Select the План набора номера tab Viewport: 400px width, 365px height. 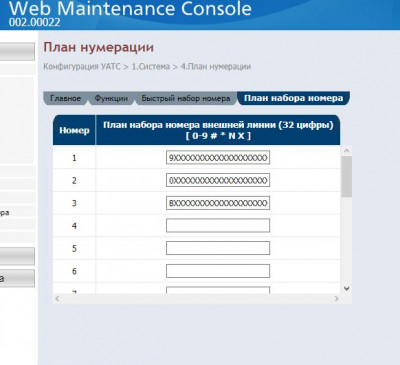pyautogui.click(x=293, y=98)
